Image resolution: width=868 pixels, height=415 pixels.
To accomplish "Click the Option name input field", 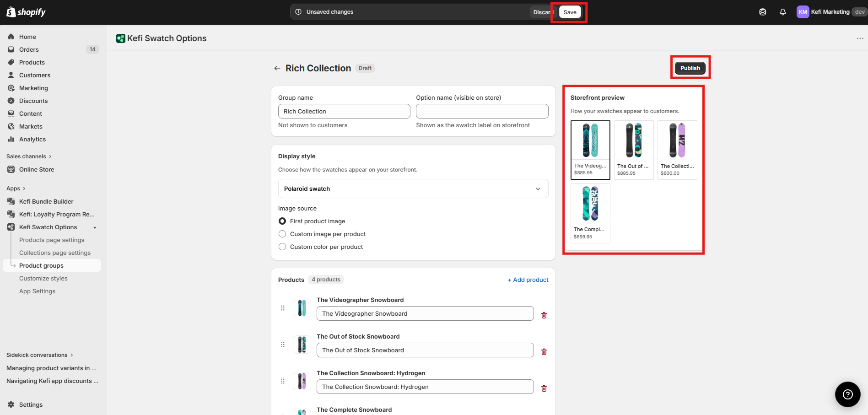I will tap(482, 111).
